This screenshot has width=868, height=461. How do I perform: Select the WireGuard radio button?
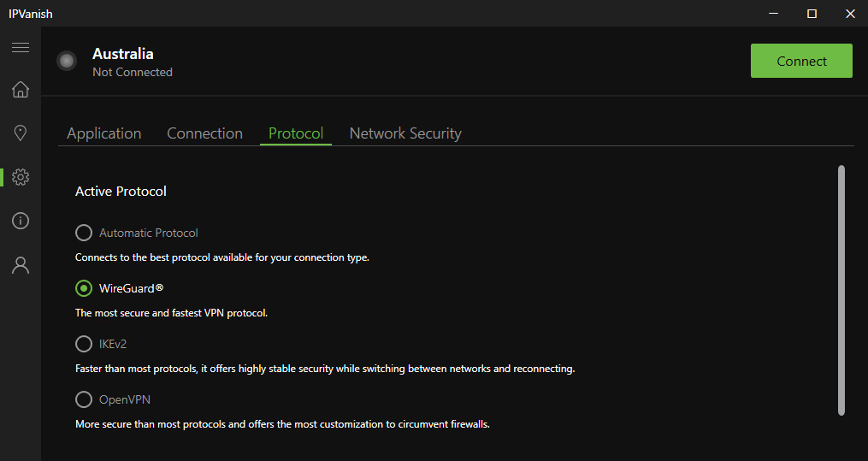pyautogui.click(x=84, y=287)
